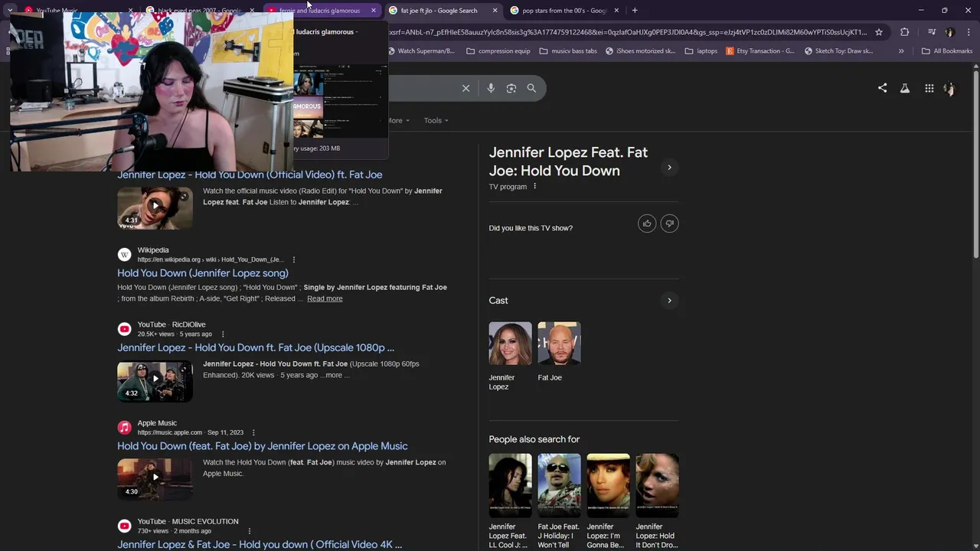This screenshot has width=980, height=551.
Task: Open Hold You Down Wikipedia result link
Action: 203,273
